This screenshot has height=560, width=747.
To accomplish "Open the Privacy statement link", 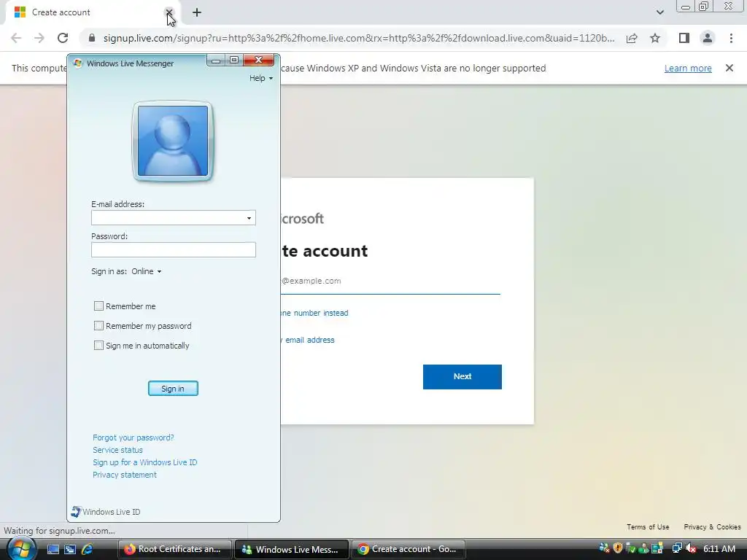I will coord(124,475).
